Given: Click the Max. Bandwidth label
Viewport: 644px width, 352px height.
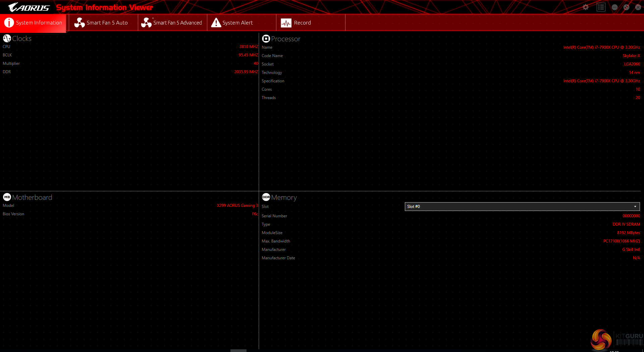Looking at the screenshot, I should (x=276, y=241).
